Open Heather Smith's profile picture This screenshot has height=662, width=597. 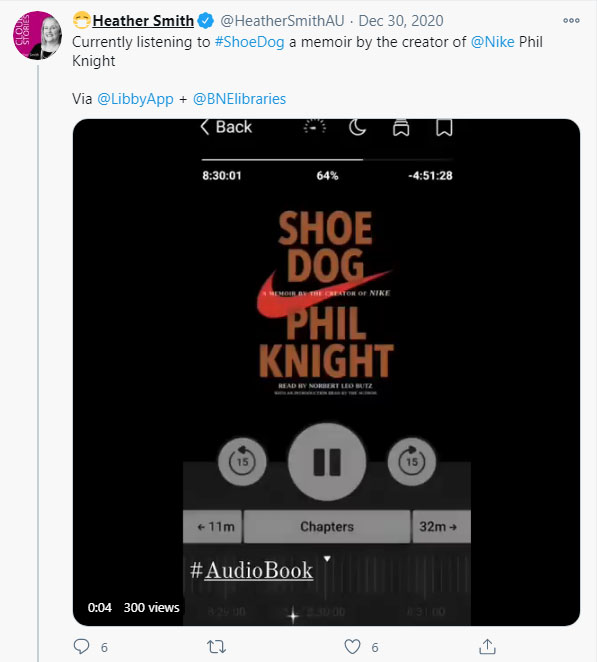coord(37,36)
